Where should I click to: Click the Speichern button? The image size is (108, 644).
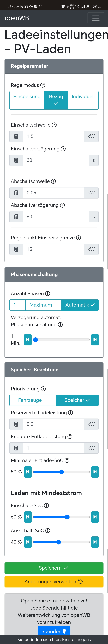[x=54, y=568]
